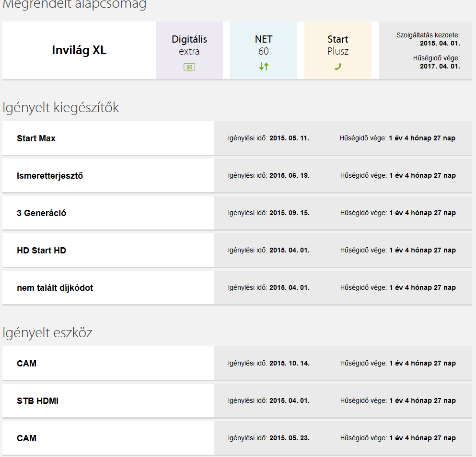
Task: Select the Start Max add-on name
Action: coord(36,138)
